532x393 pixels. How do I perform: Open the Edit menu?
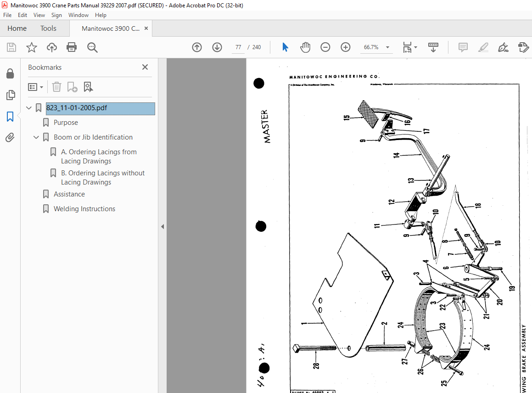coord(22,15)
